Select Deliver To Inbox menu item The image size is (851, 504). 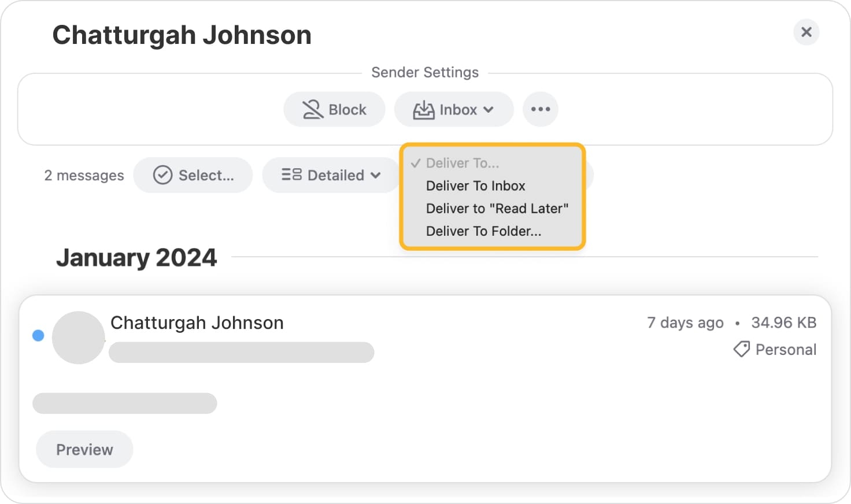(x=475, y=186)
